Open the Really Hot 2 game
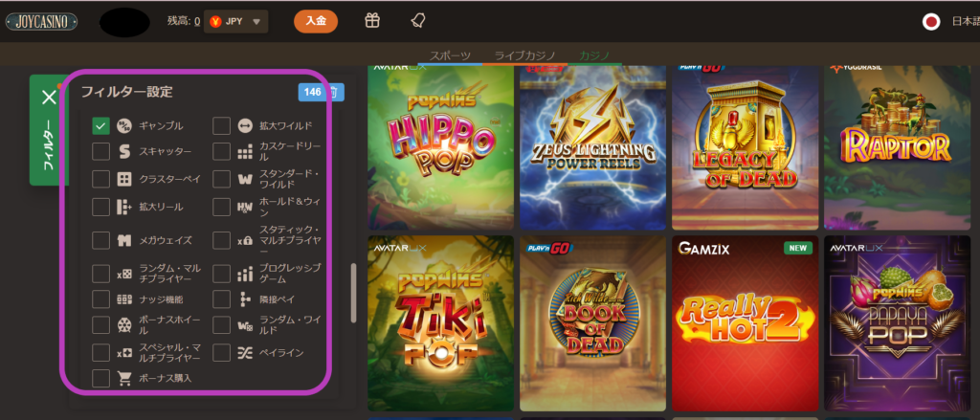The height and width of the screenshot is (420, 980). click(745, 323)
